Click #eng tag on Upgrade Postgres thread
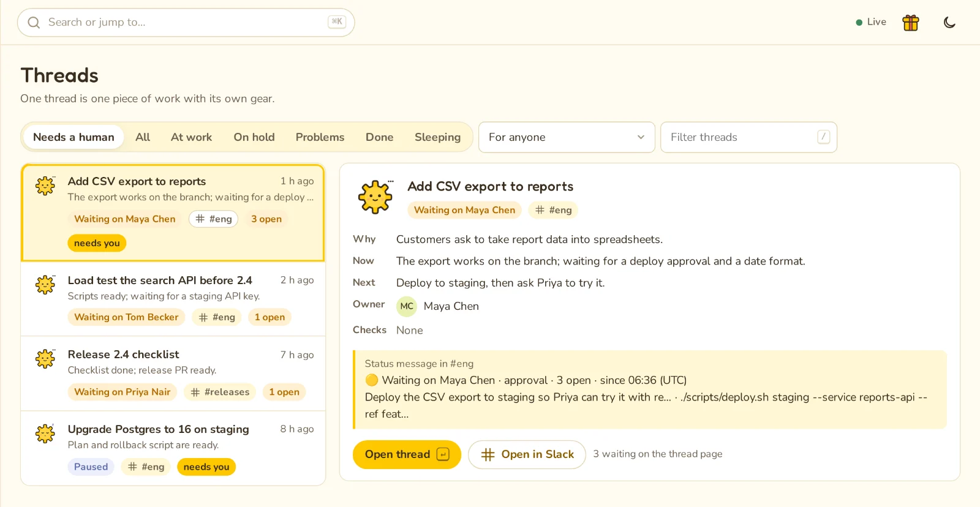The width and height of the screenshot is (980, 507). coord(146,467)
